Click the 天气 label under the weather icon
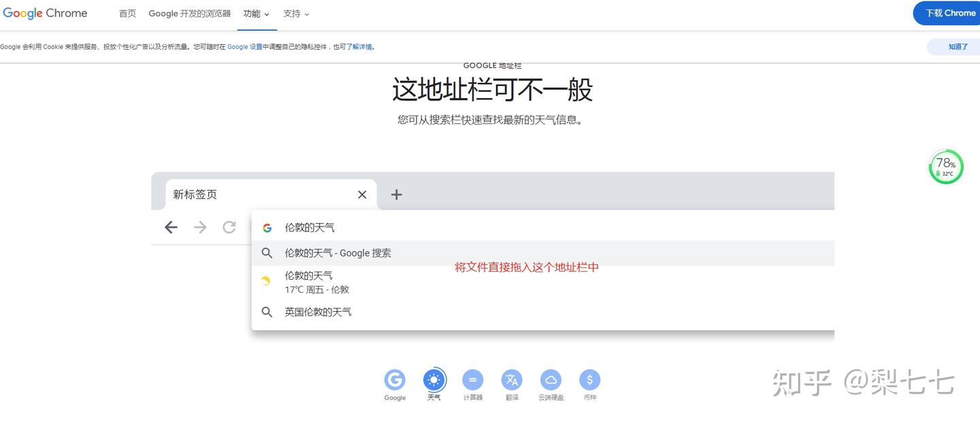Image resolution: width=980 pixels, height=422 pixels. [x=434, y=397]
